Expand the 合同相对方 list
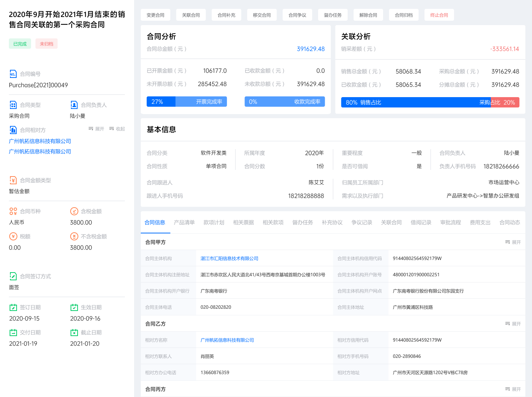The height and width of the screenshot is (397, 532). point(96,129)
